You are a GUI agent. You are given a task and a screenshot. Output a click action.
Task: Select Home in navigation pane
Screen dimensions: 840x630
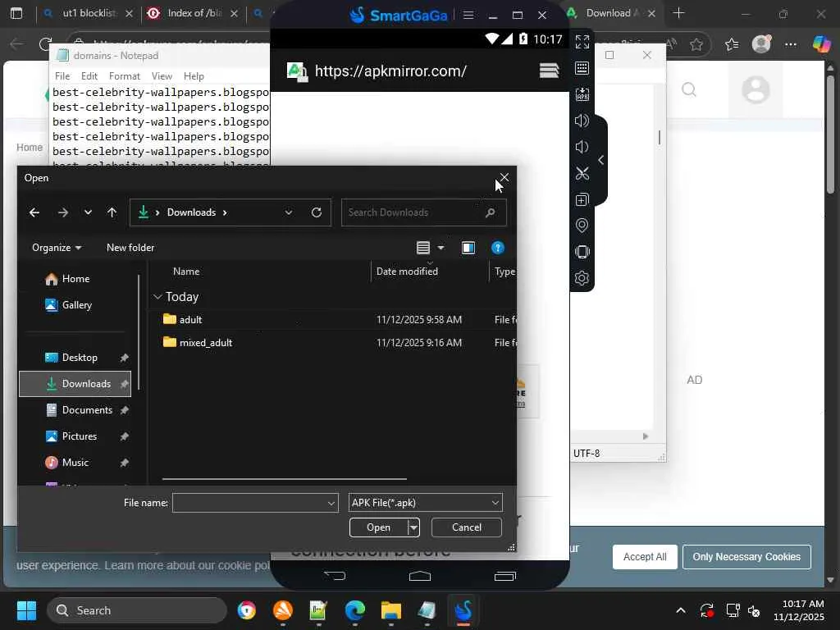[75, 279]
